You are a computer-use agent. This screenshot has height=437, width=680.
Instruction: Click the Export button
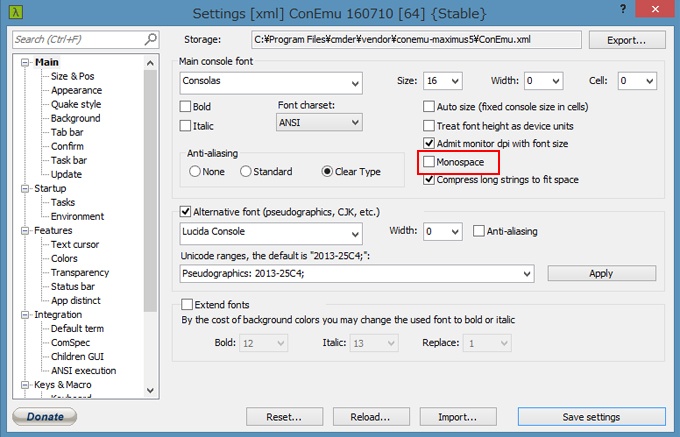[x=627, y=40]
